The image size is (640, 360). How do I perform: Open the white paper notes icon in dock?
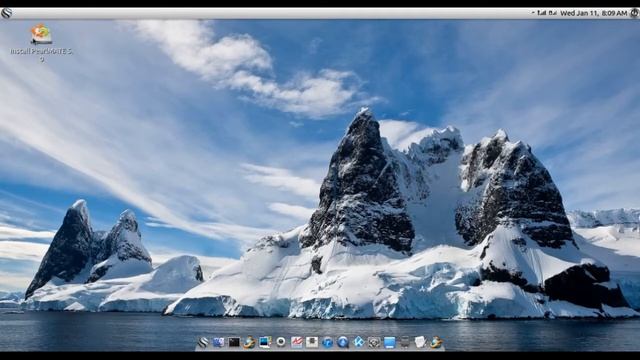[x=420, y=342]
